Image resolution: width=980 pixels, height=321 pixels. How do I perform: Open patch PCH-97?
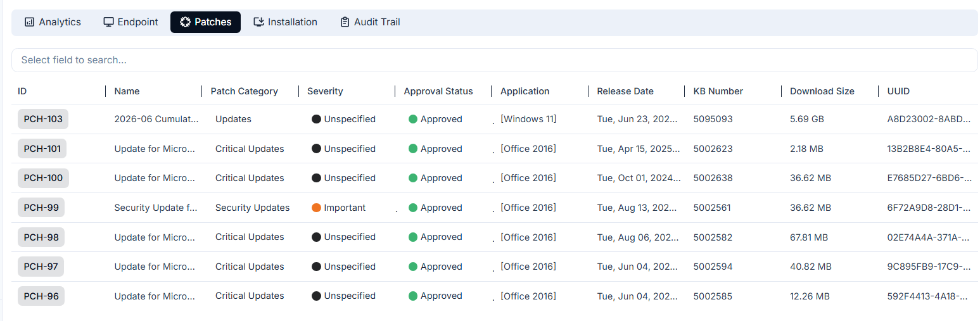click(41, 267)
